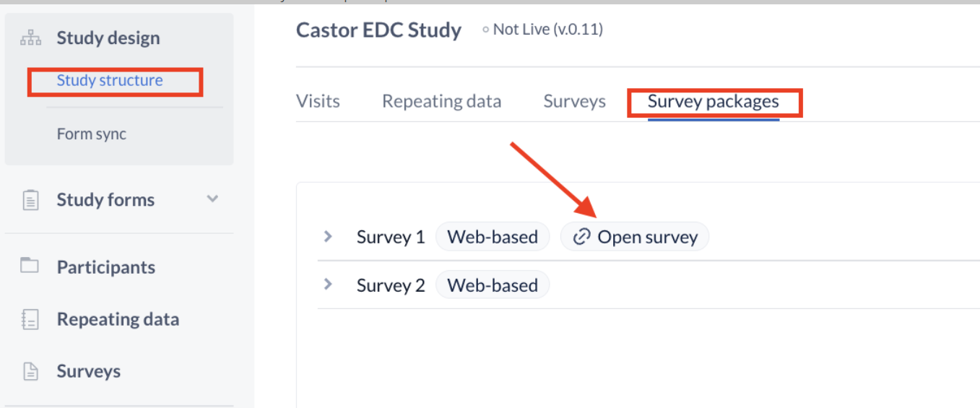The image size is (980, 408).
Task: Click the link icon beside Open survey
Action: pyautogui.click(x=581, y=237)
